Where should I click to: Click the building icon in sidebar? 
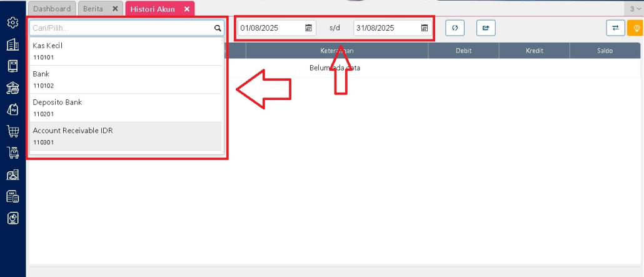pyautogui.click(x=13, y=44)
